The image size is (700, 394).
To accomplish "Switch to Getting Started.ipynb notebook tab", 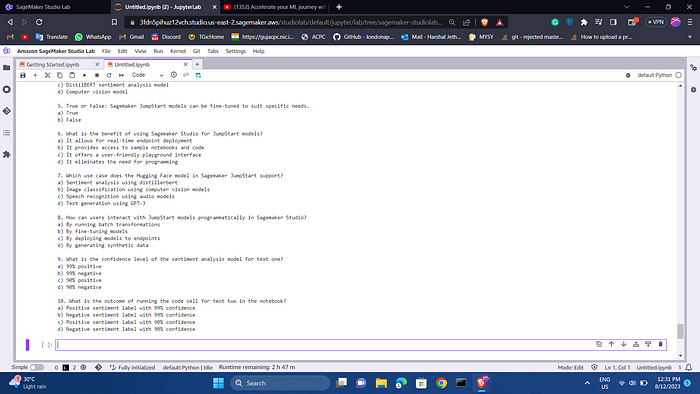I will (x=53, y=65).
